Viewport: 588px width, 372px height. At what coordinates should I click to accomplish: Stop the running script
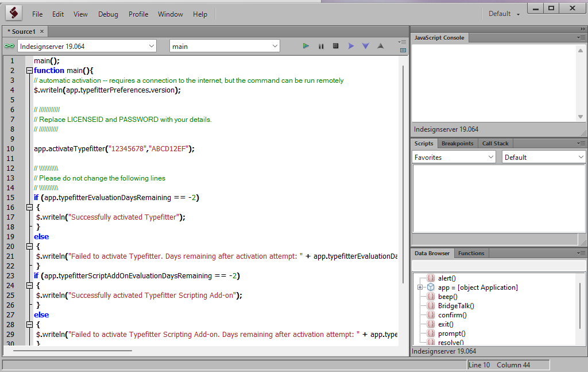(x=335, y=46)
